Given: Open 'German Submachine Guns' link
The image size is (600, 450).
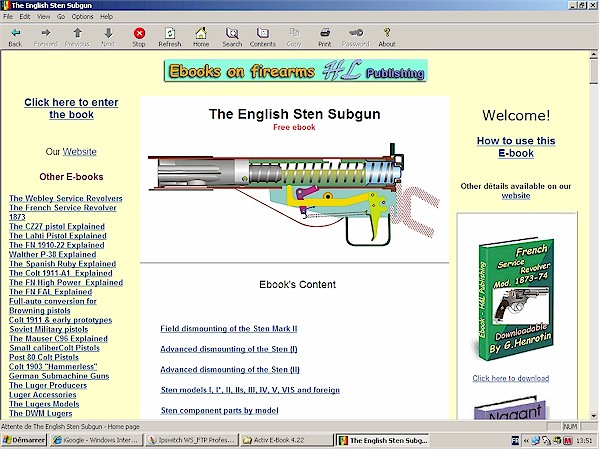Looking at the screenshot, I should [x=59, y=376].
